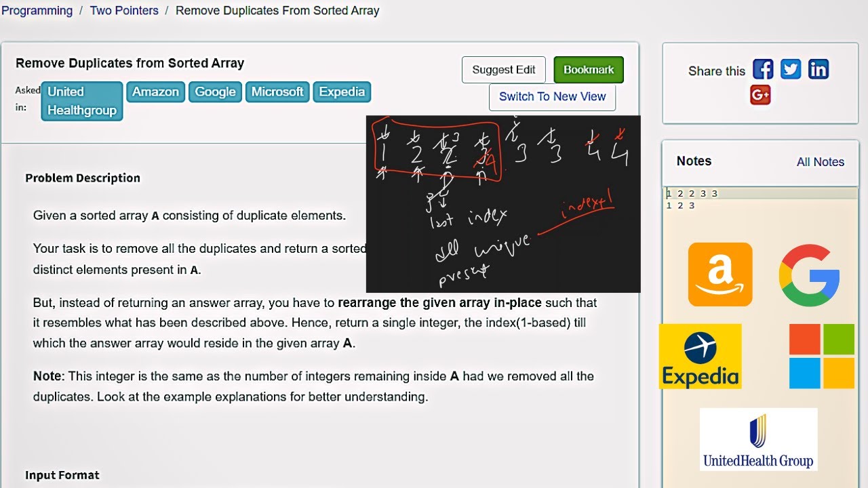Select the Amazon company tag
Image resolution: width=868 pixels, height=488 pixels.
tap(155, 92)
